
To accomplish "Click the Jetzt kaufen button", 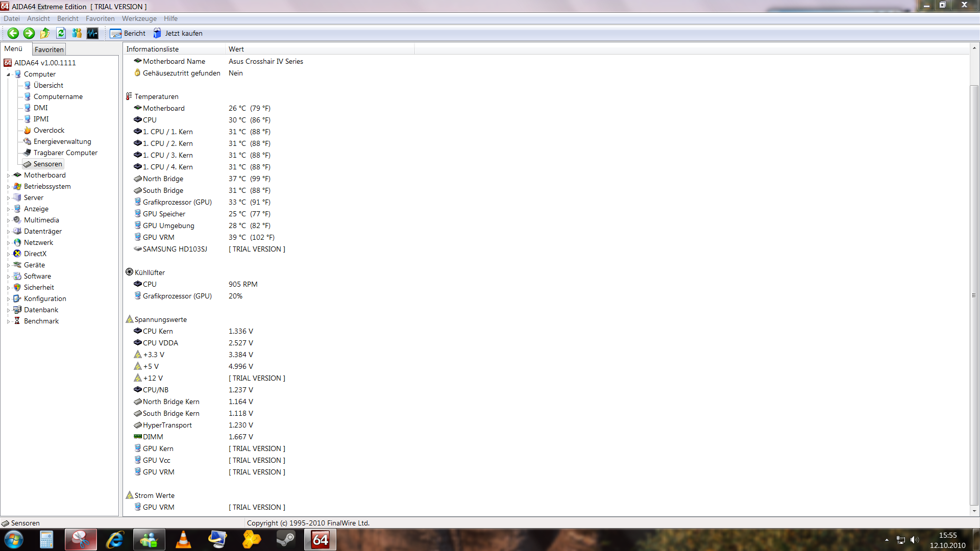I will (178, 33).
